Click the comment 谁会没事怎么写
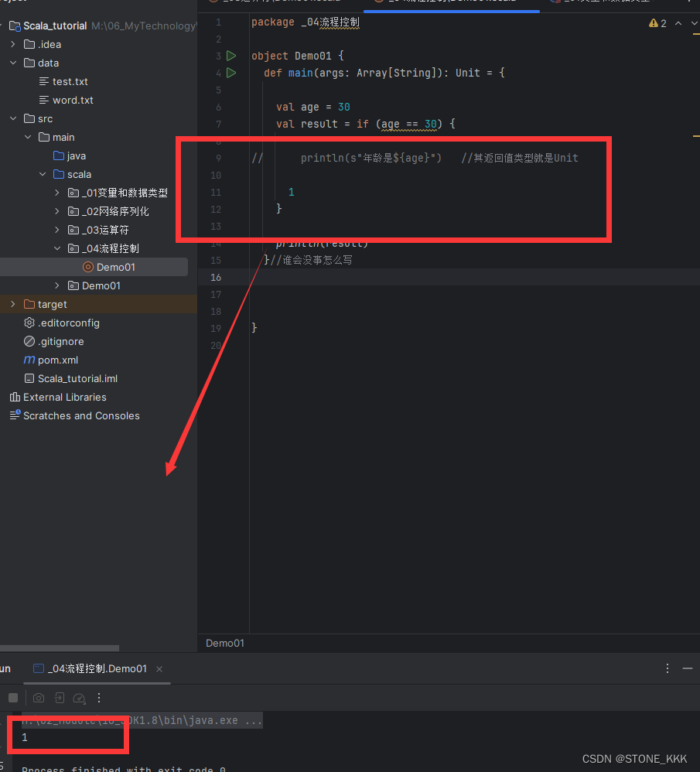 311,260
